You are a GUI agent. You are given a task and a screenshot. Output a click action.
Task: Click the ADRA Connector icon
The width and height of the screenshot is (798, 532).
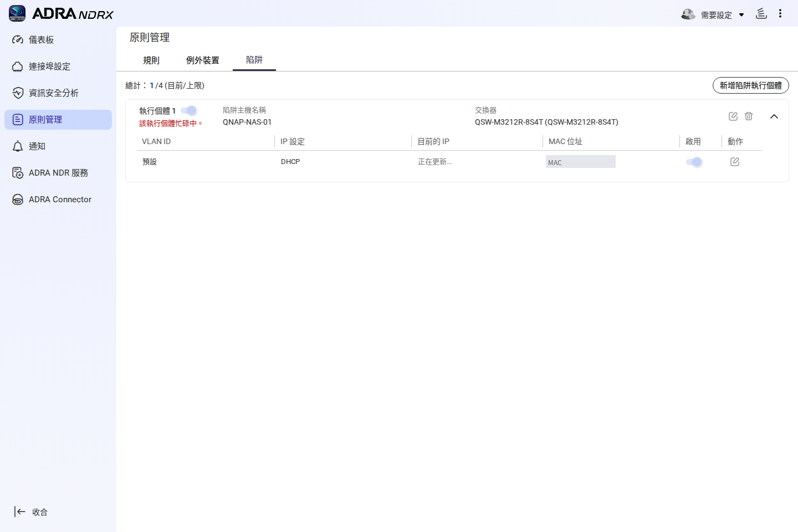18,199
